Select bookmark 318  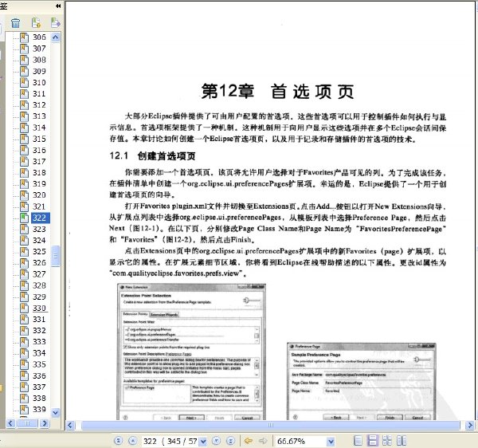39,173
